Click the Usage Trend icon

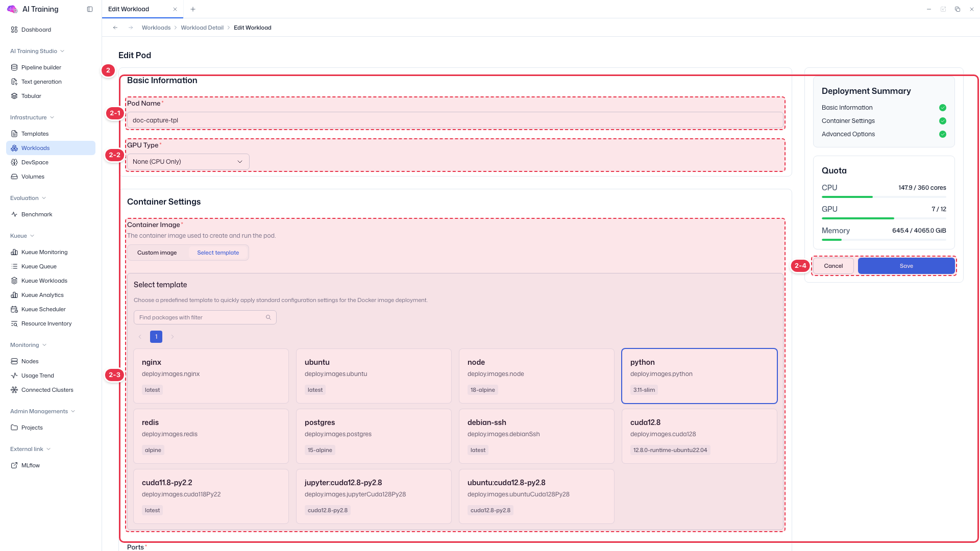[x=14, y=375]
